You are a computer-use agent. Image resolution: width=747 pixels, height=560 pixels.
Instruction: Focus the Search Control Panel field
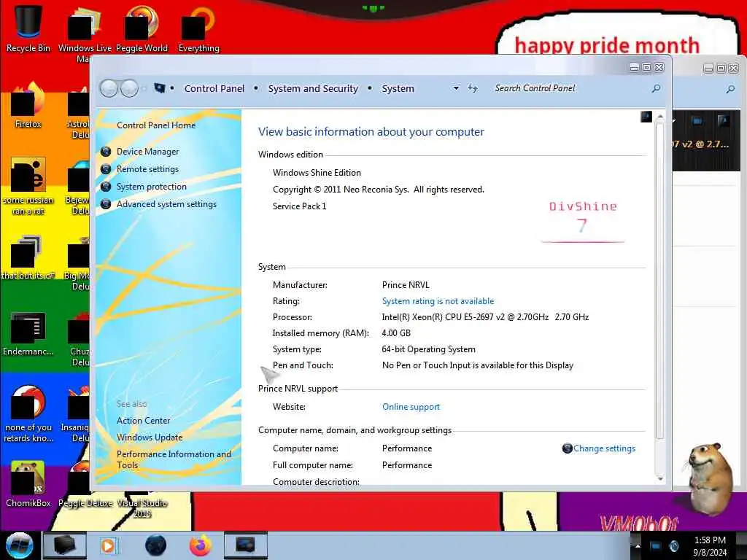click(x=572, y=88)
